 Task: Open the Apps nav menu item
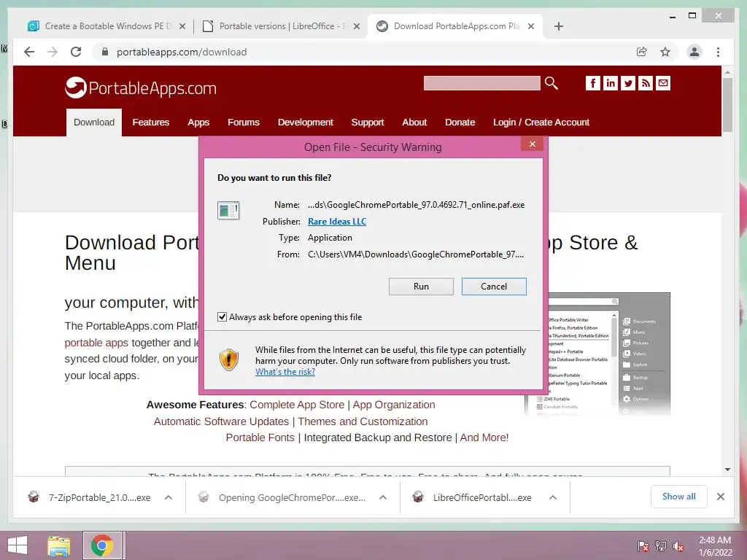click(x=198, y=122)
